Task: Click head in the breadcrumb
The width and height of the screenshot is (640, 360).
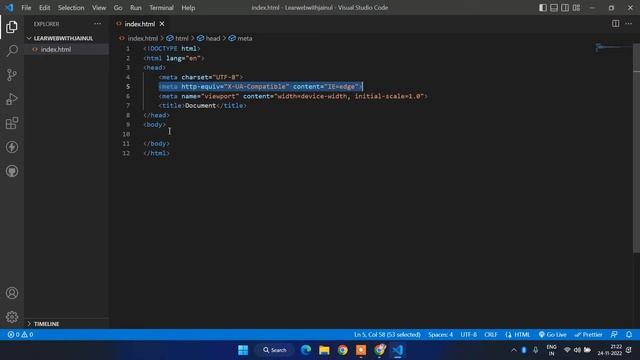Action: [x=213, y=38]
